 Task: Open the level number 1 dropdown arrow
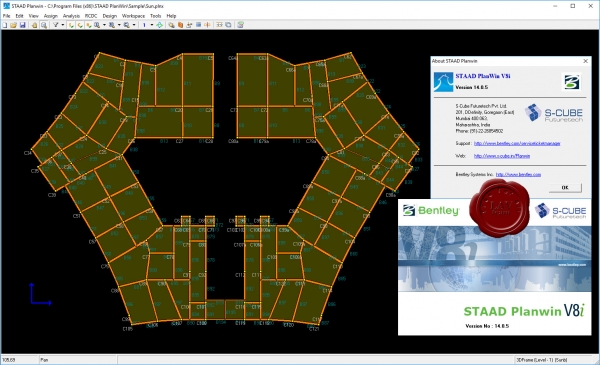[x=152, y=25]
